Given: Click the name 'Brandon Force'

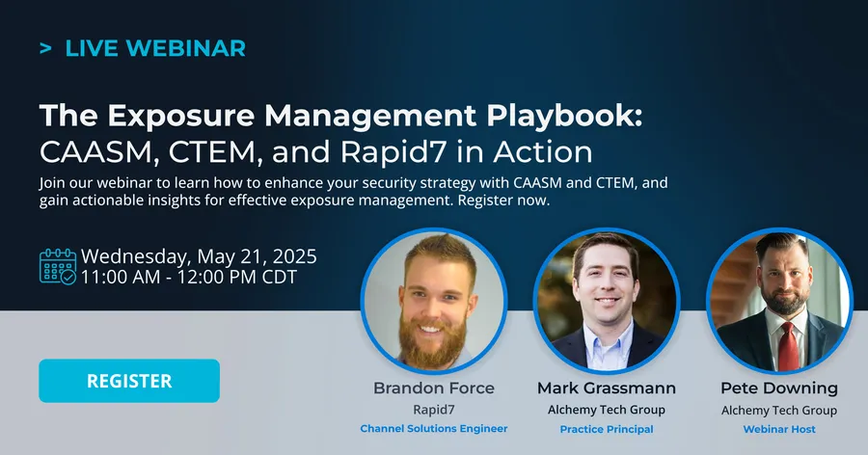Looking at the screenshot, I should [434, 388].
